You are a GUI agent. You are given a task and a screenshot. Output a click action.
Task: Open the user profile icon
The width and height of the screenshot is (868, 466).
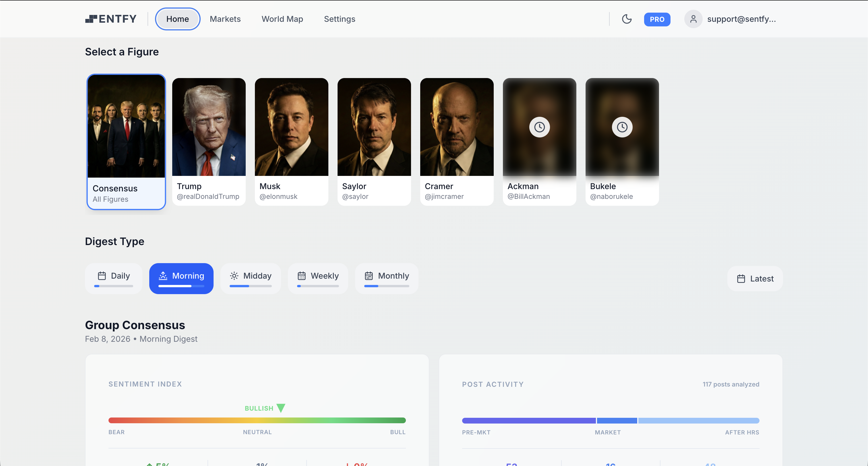pos(693,19)
